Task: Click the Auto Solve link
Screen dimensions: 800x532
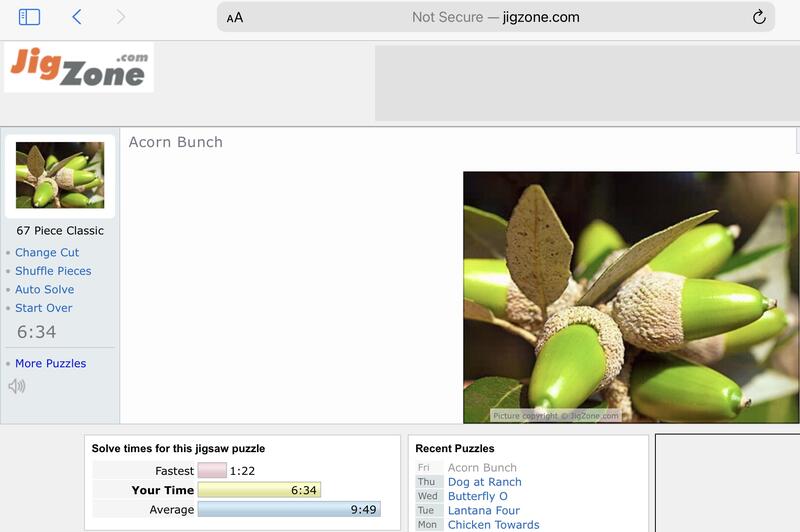Action: tap(44, 289)
